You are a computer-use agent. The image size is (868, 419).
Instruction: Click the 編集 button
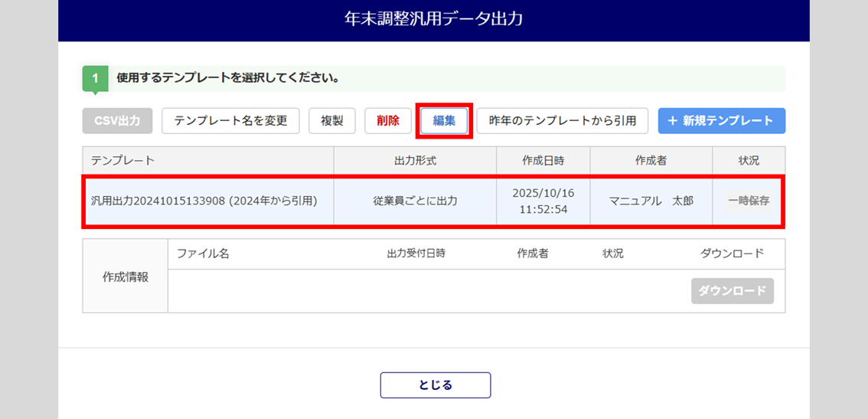point(444,121)
